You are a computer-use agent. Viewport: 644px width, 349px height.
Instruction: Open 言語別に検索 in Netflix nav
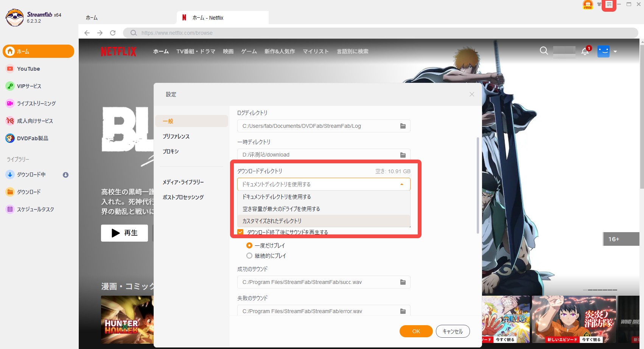click(353, 51)
